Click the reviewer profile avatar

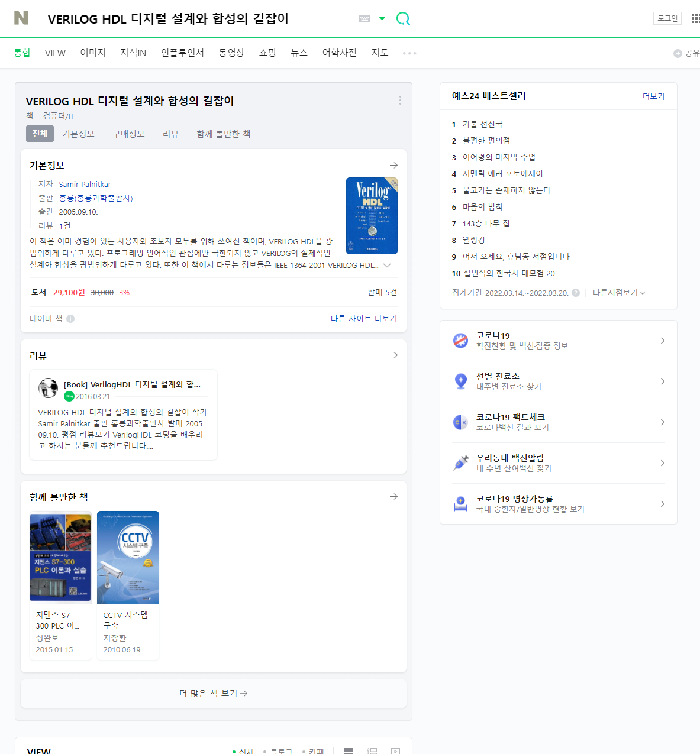click(48, 389)
